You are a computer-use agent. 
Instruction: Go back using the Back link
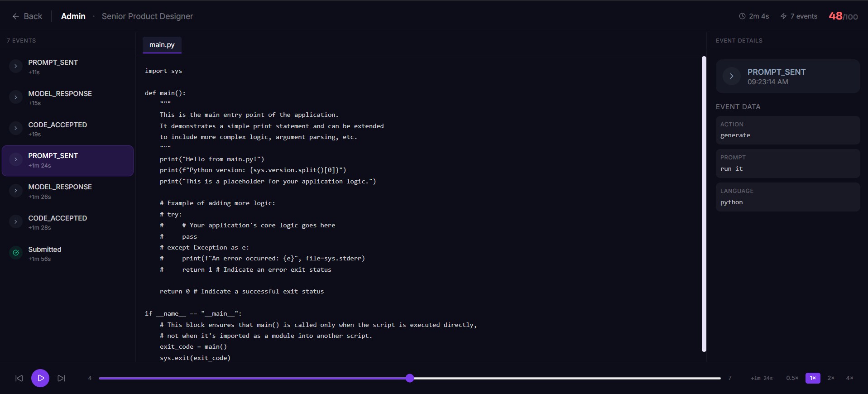tap(27, 16)
